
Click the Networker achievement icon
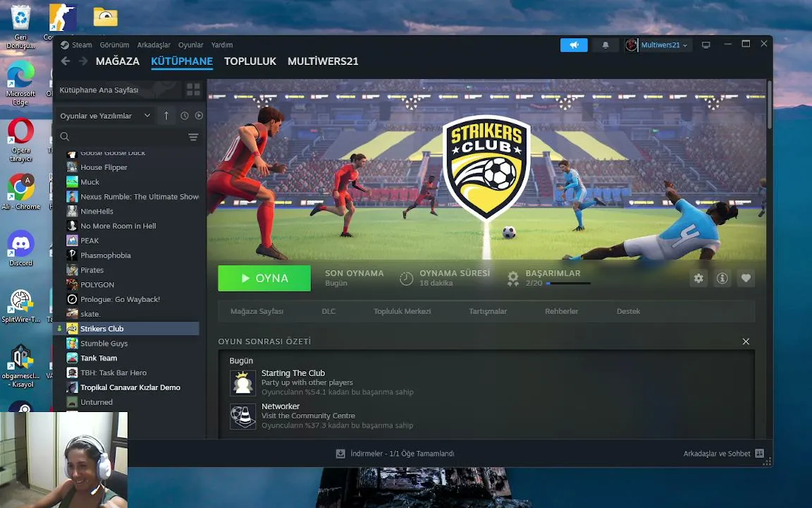pos(243,416)
